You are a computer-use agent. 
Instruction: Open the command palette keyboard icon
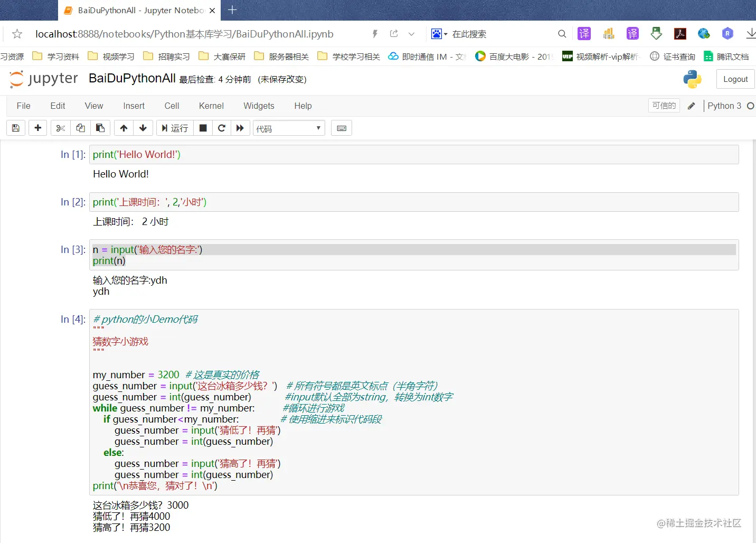tap(342, 128)
